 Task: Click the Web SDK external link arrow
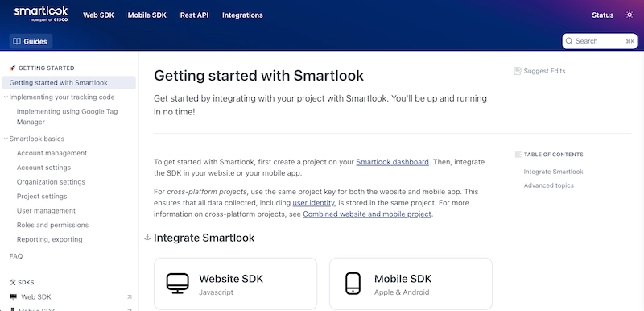click(x=130, y=297)
